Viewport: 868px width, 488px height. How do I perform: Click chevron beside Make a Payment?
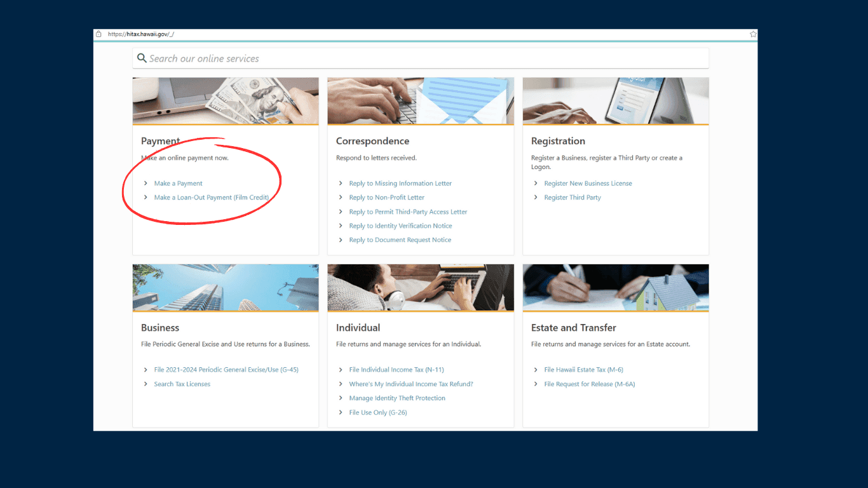tap(146, 184)
